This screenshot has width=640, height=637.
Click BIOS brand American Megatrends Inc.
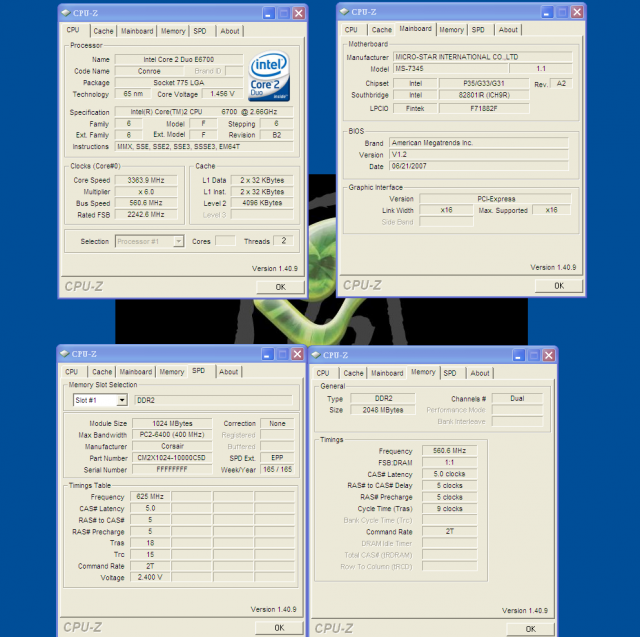479,143
